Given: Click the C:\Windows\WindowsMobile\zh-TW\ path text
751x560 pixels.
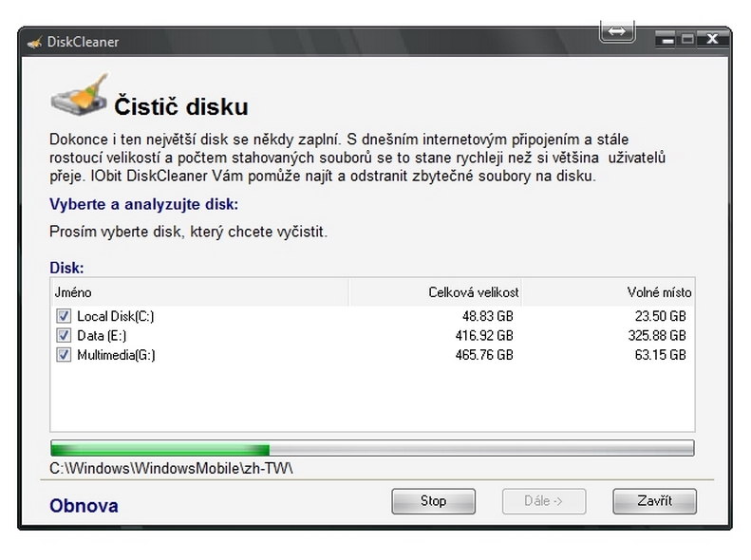Looking at the screenshot, I should [x=171, y=469].
